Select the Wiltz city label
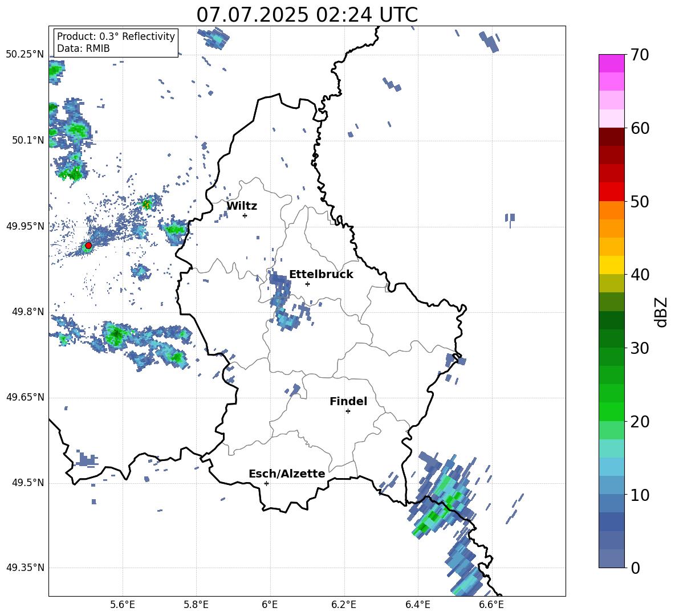This screenshot has height=616, width=675. click(242, 206)
